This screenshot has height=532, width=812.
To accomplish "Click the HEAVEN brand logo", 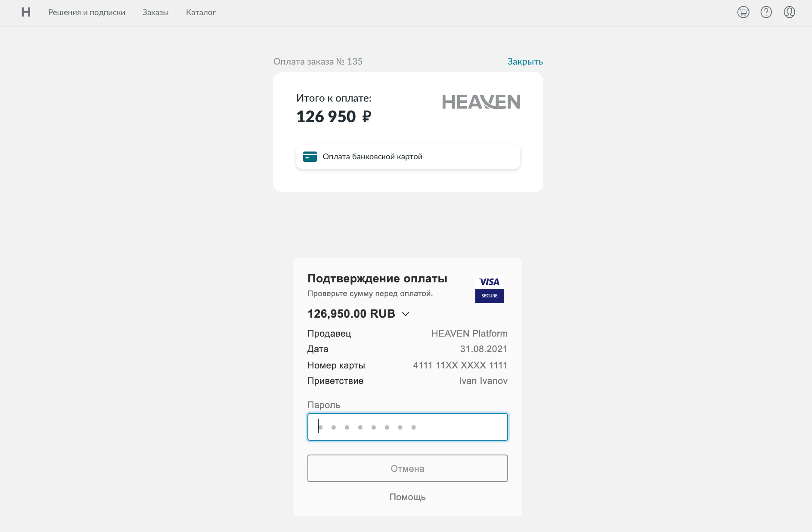I will click(481, 102).
